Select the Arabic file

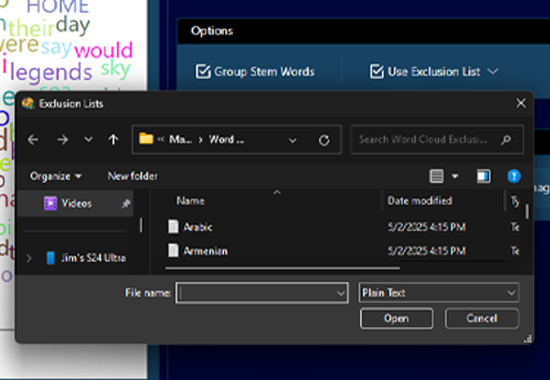coord(197,227)
